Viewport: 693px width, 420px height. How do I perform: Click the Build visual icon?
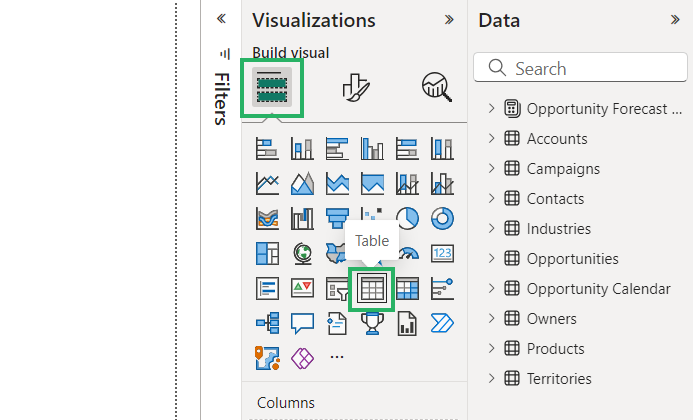pyautogui.click(x=272, y=88)
